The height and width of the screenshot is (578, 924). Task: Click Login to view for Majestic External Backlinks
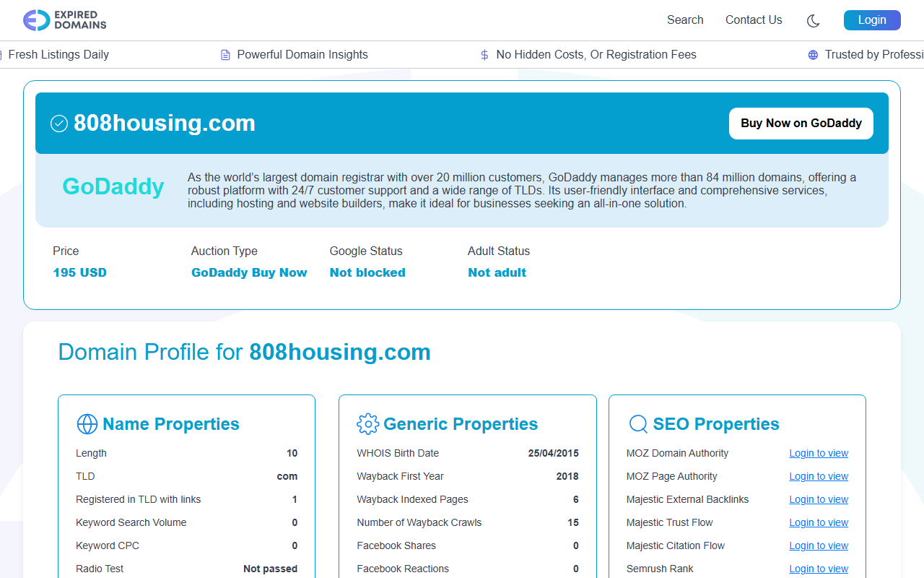(819, 499)
